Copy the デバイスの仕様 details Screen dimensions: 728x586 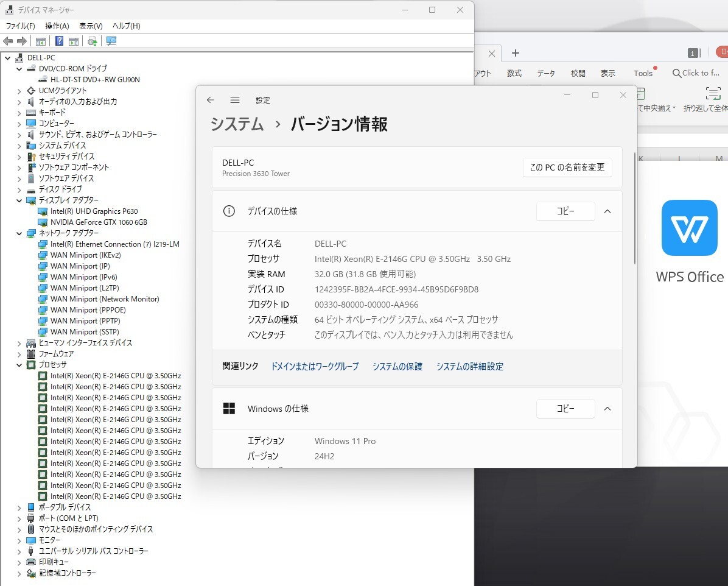565,211
